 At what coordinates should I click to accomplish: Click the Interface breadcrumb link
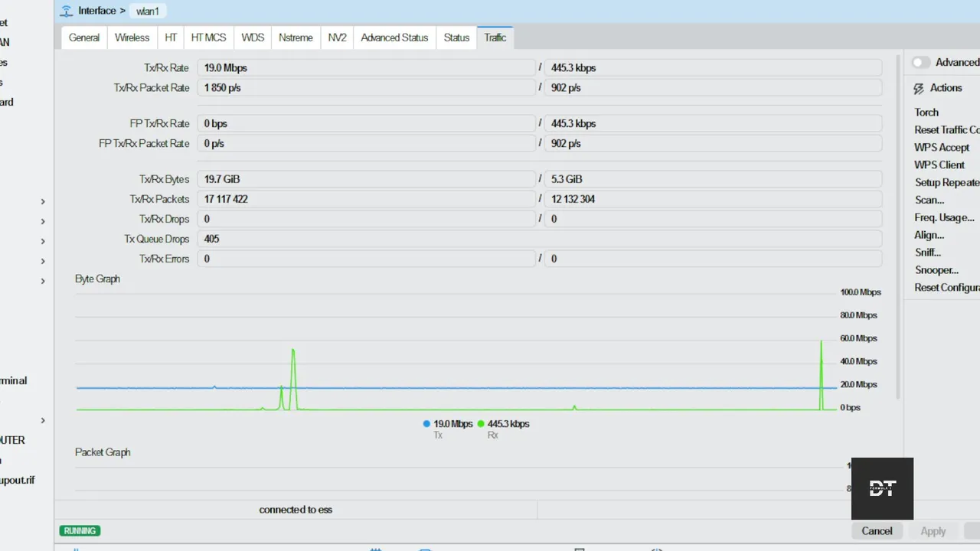pos(96,11)
